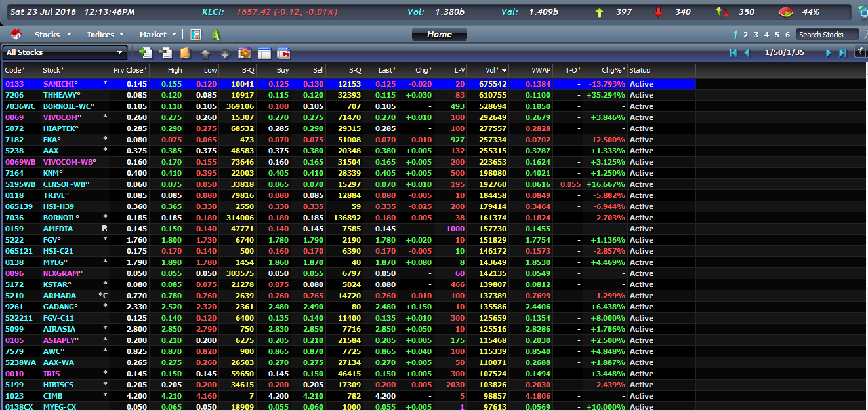Click the blue table layout icon
Viewport: 868px width, 411px height.
[264, 53]
